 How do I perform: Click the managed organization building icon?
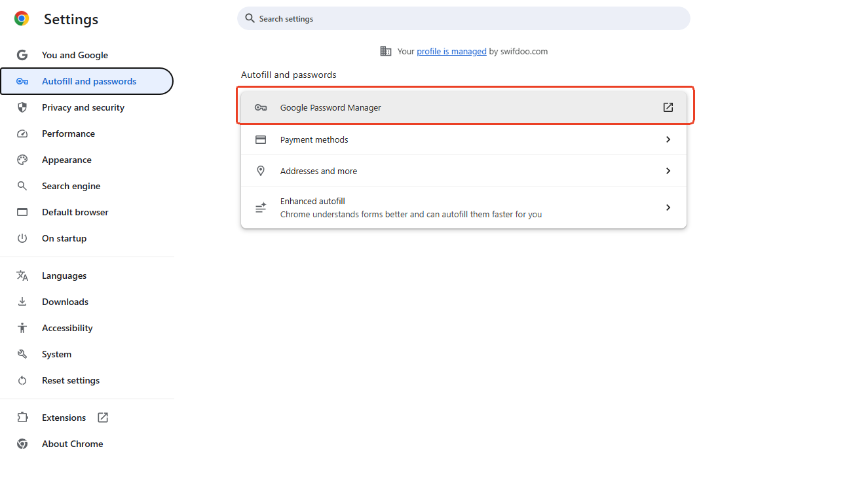pos(386,51)
